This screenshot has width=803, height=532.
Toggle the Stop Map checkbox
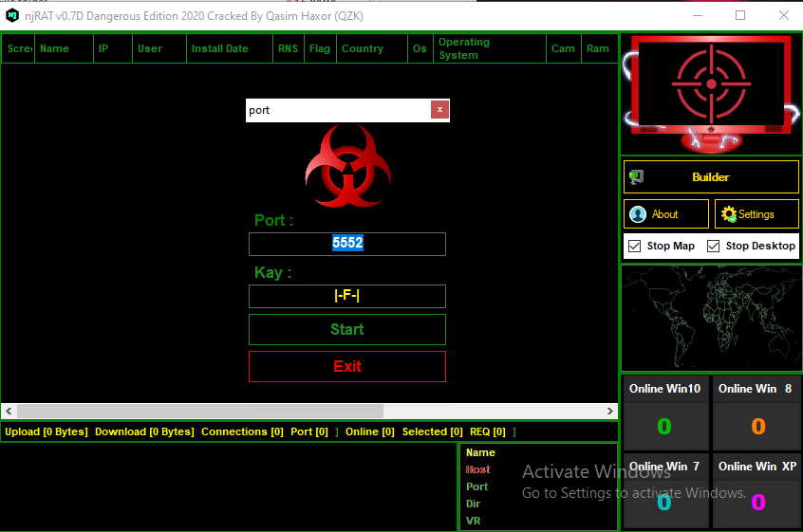[635, 247]
